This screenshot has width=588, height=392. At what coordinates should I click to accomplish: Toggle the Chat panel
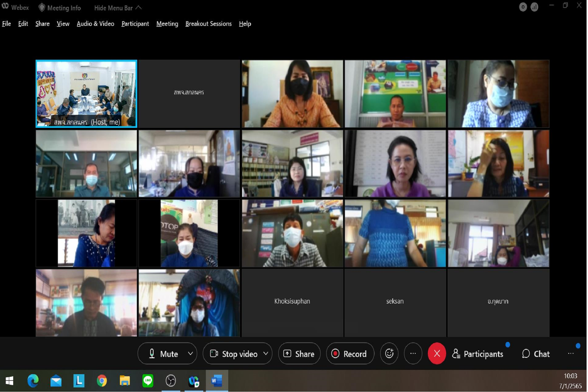[536, 354]
